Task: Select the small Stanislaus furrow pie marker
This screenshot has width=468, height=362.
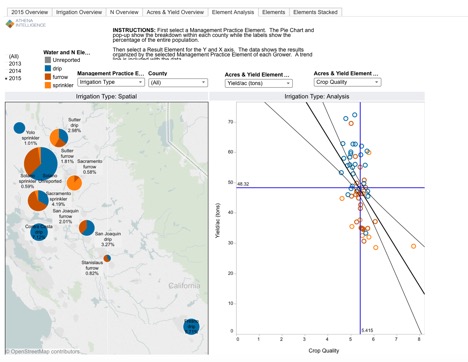Action: pyautogui.click(x=107, y=258)
